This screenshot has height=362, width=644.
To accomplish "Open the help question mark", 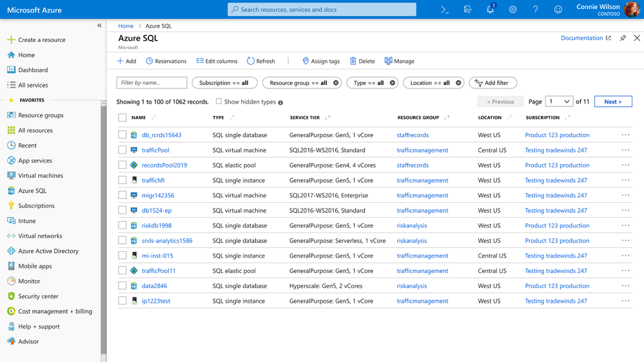I will [x=535, y=10].
